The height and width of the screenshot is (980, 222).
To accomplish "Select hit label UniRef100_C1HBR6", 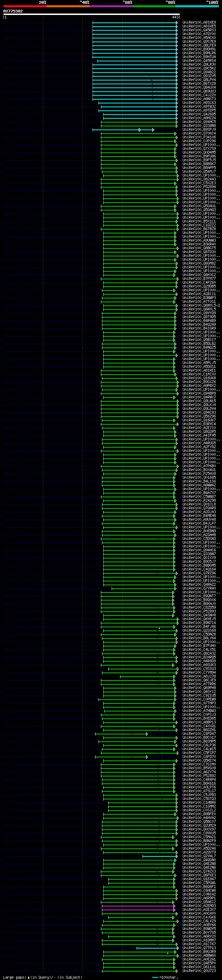I will tap(199, 802).
